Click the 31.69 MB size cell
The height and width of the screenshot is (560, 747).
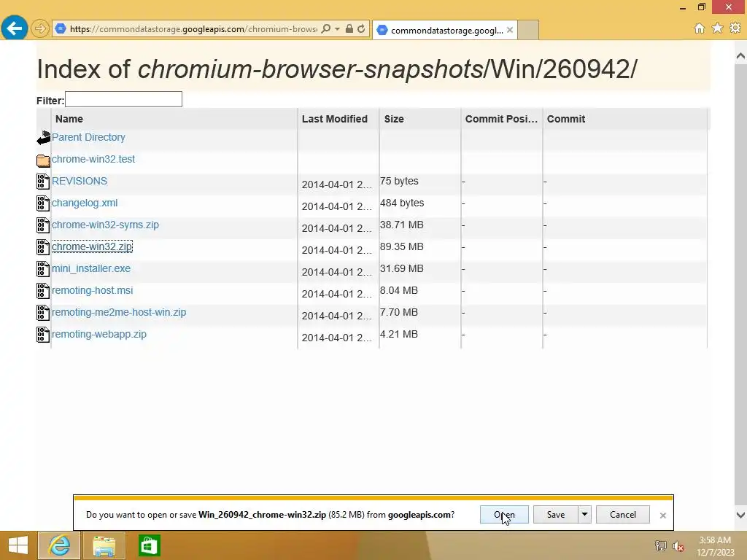402,268
